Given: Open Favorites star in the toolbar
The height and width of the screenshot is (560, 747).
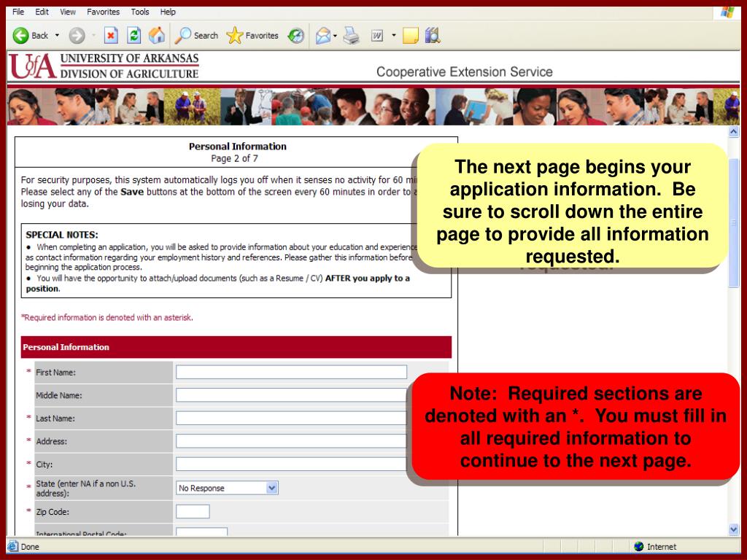Looking at the screenshot, I should click(x=252, y=36).
